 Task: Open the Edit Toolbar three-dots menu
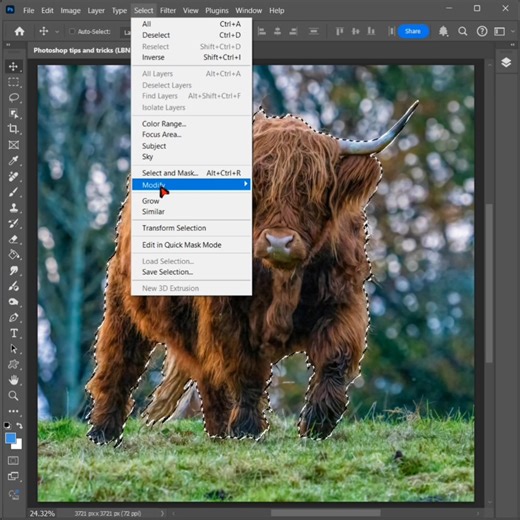point(13,411)
